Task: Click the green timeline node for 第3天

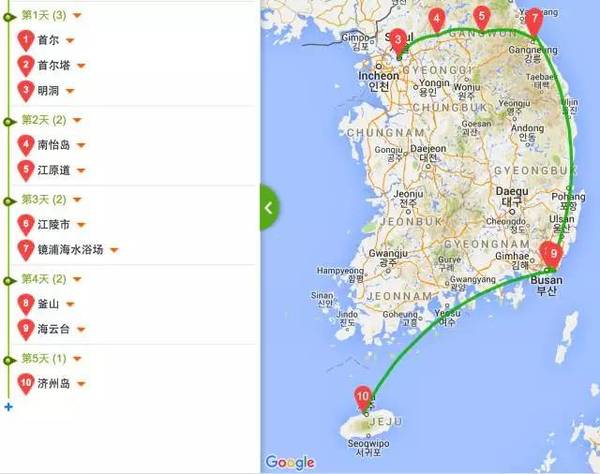Action: pyautogui.click(x=8, y=201)
